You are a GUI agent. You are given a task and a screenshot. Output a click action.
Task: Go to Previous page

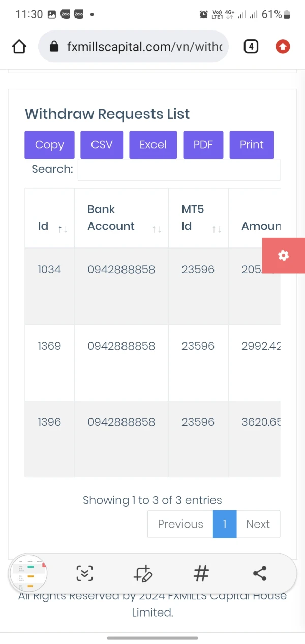pos(180,524)
